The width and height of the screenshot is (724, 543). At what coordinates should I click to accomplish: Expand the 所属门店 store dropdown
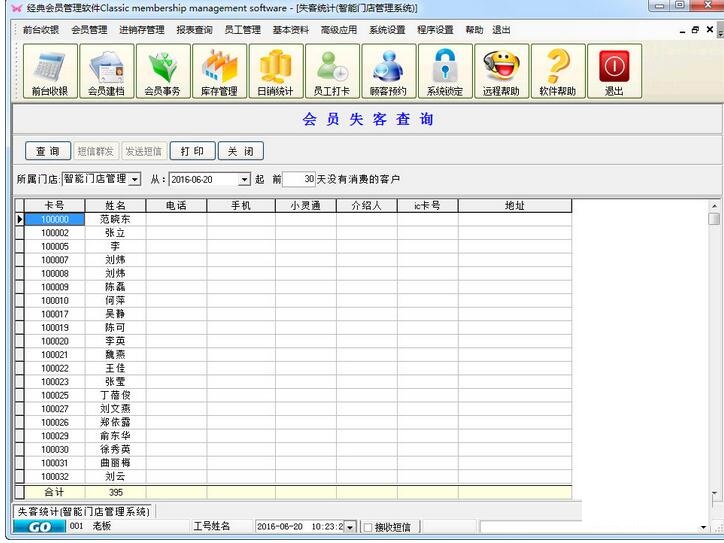click(134, 179)
